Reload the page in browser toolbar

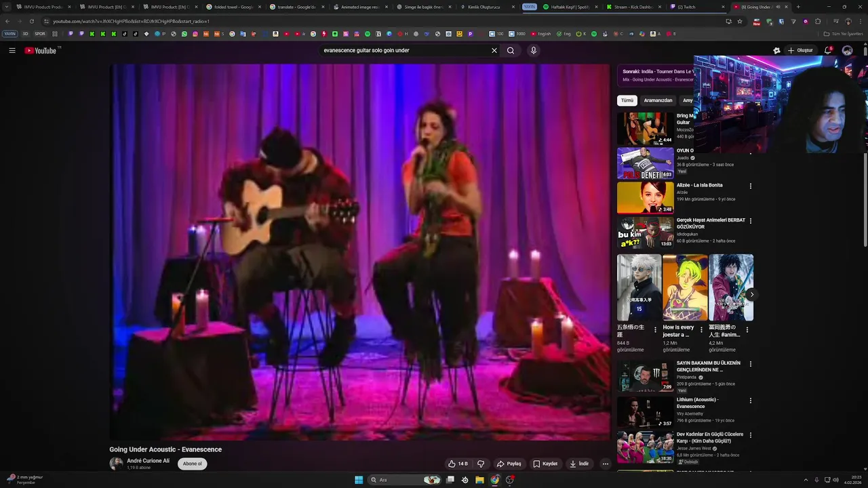[x=31, y=21]
